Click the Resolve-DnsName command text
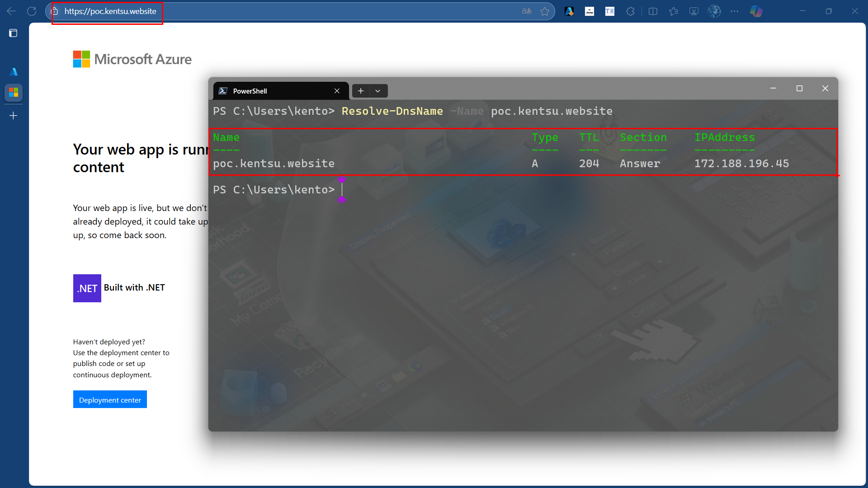The width and height of the screenshot is (868, 488). pos(392,111)
